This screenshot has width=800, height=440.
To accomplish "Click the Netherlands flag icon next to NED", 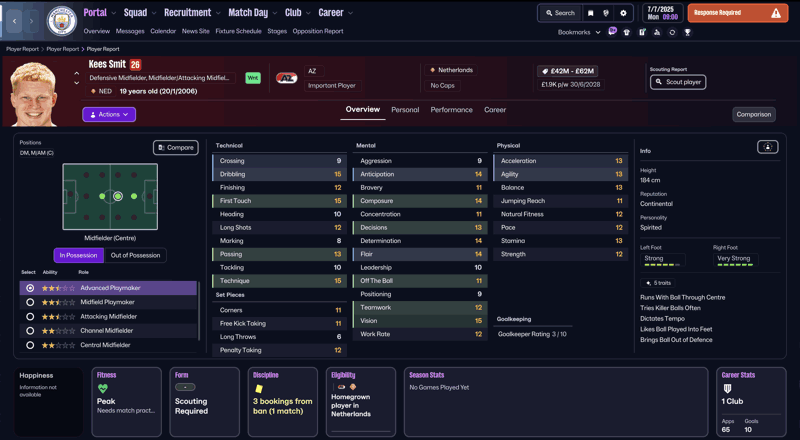I will 93,91.
